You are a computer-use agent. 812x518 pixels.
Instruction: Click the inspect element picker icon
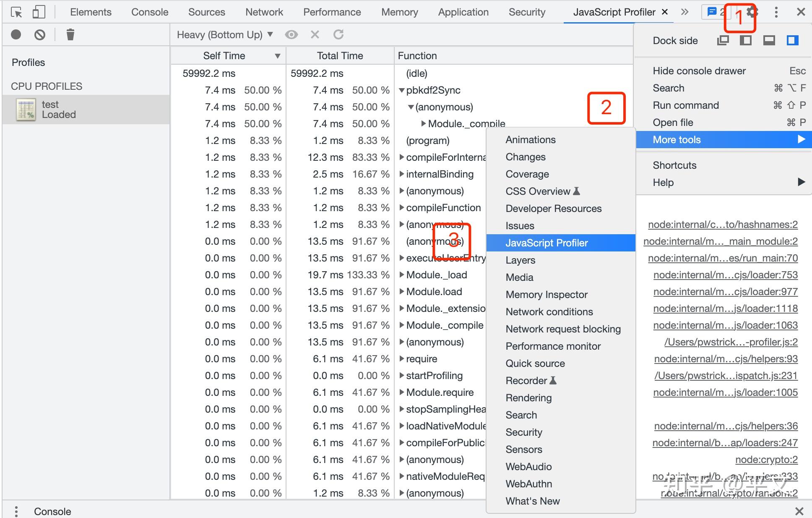pos(16,12)
